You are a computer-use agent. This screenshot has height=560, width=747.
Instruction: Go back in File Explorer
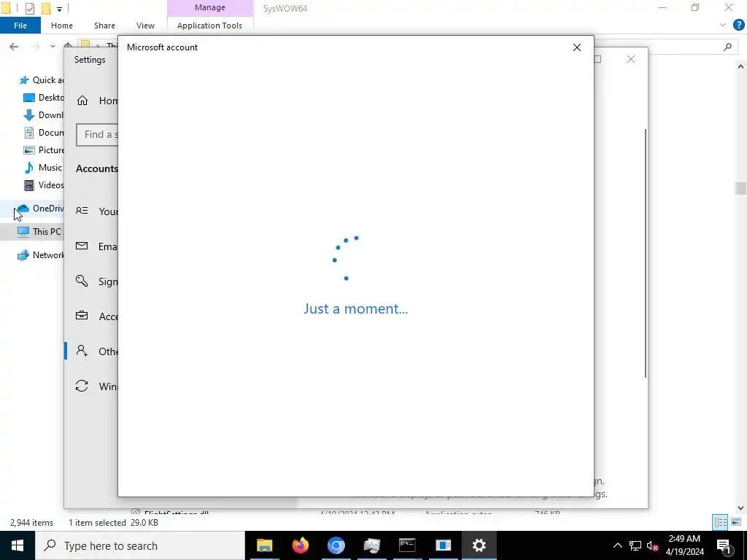click(14, 46)
